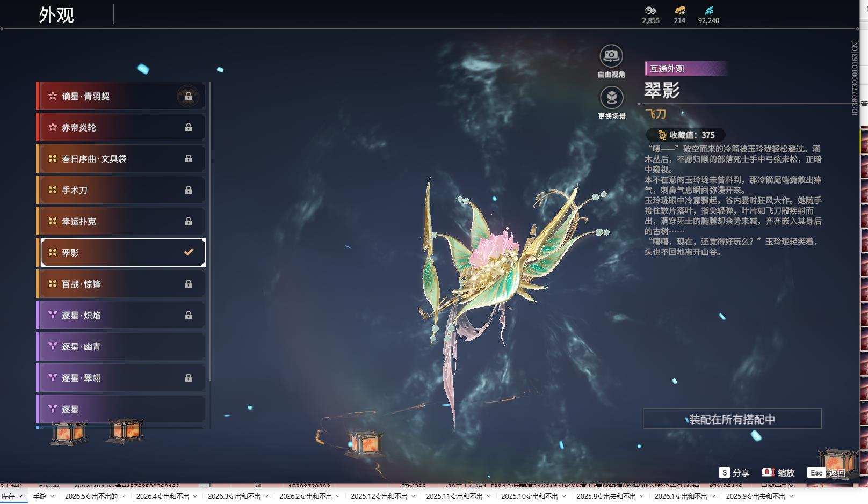Click the 缩放 zoom button
The height and width of the screenshot is (504, 868).
pyautogui.click(x=778, y=473)
